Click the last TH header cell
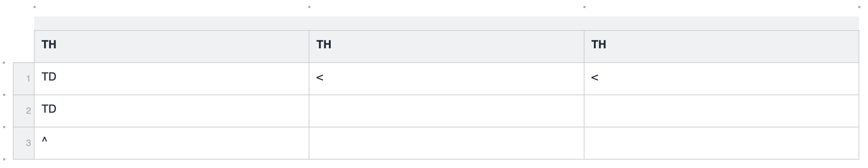This screenshot has width=868, height=168. (721, 47)
